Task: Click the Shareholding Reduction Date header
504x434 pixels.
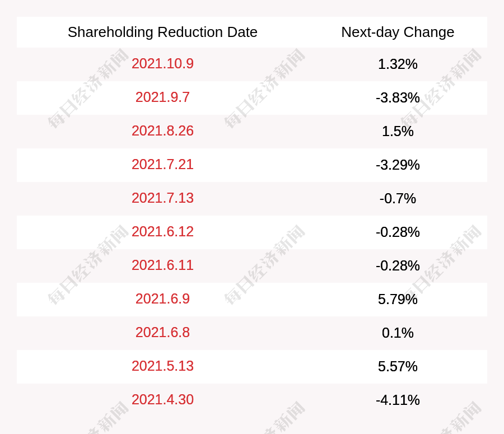Action: pos(162,32)
